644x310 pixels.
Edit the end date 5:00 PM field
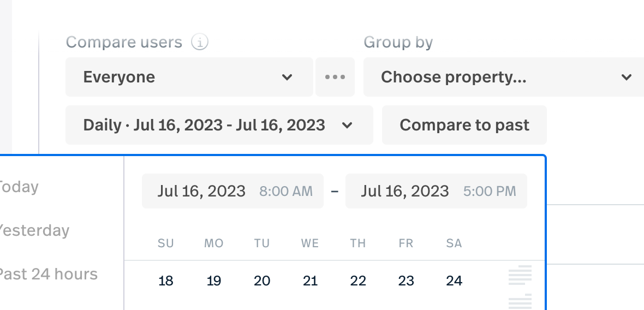(x=489, y=191)
